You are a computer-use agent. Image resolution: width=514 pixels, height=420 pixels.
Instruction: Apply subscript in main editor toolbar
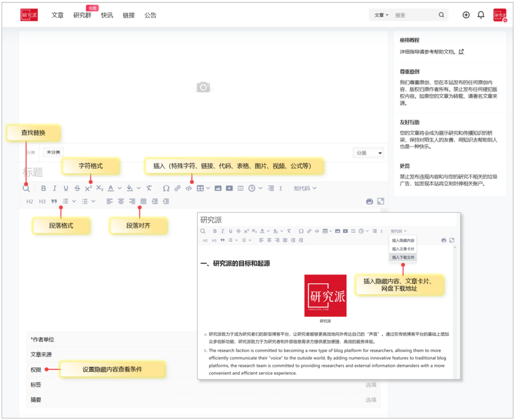click(x=99, y=188)
